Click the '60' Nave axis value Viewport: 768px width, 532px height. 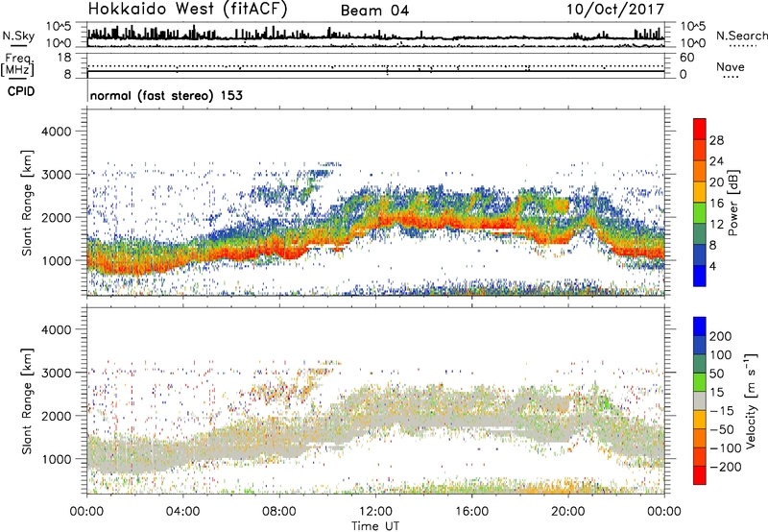[686, 58]
